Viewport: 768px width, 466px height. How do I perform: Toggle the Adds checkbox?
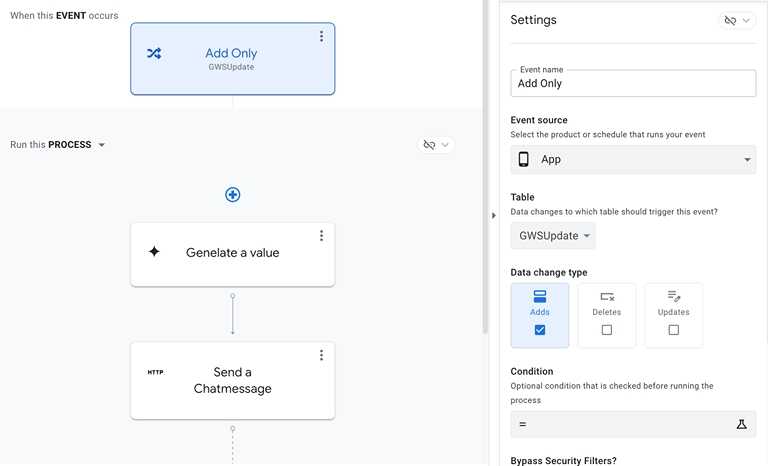pos(540,330)
